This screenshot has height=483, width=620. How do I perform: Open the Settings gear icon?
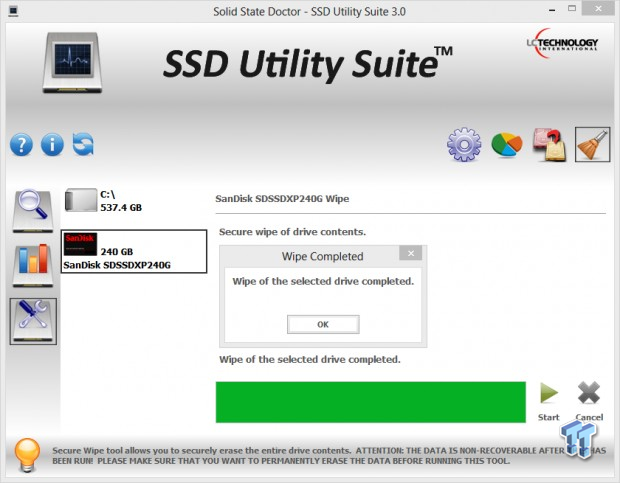point(464,144)
